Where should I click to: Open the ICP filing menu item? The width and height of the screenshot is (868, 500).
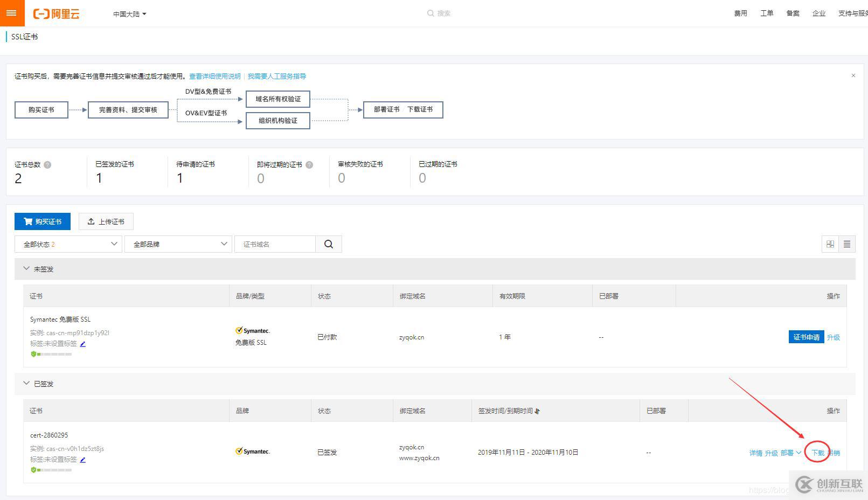point(793,13)
